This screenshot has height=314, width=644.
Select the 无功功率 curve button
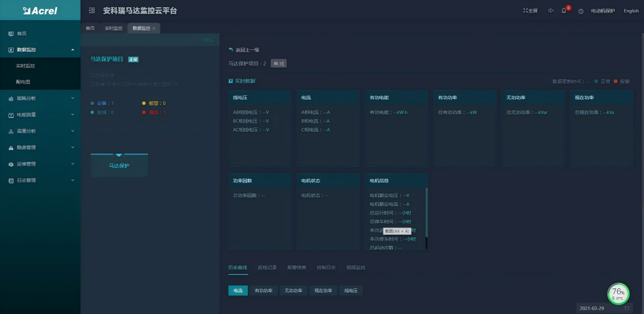tap(293, 291)
